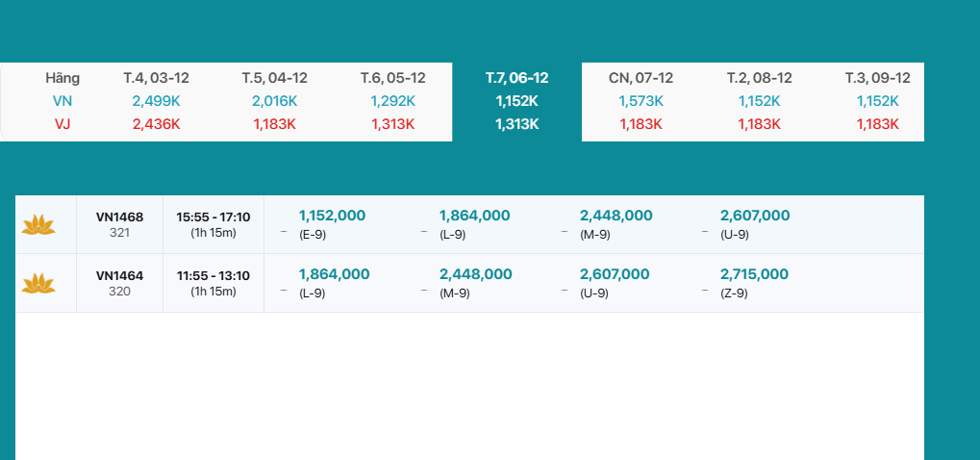The image size is (980, 460).
Task: Choose the T.6, 05-12 date column
Action: pyautogui.click(x=392, y=78)
